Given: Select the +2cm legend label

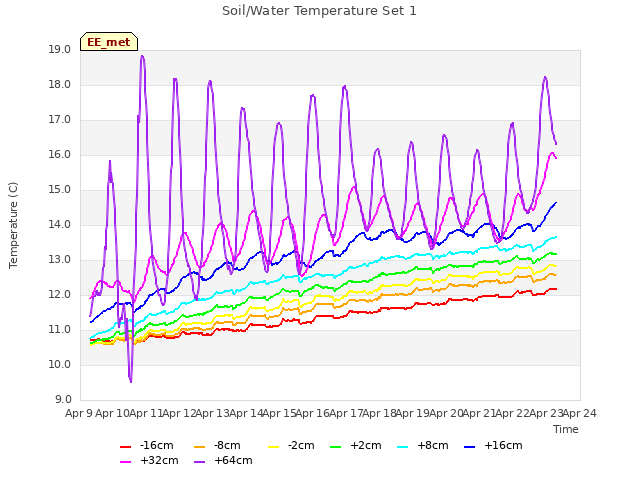Looking at the screenshot, I should tap(366, 445).
